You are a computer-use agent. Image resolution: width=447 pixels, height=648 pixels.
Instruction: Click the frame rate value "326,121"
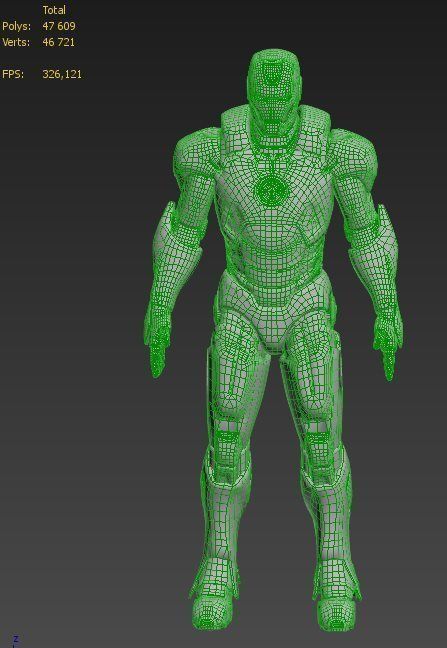point(62,74)
